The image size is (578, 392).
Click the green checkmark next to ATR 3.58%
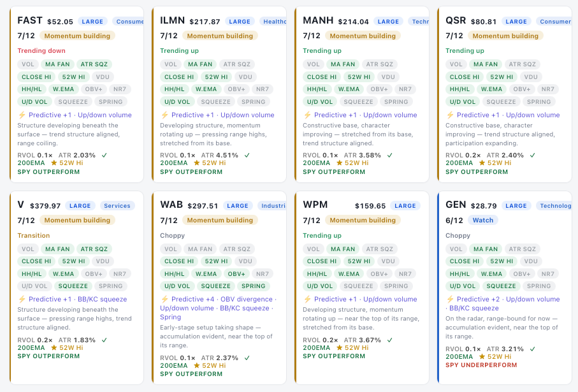coord(389,156)
